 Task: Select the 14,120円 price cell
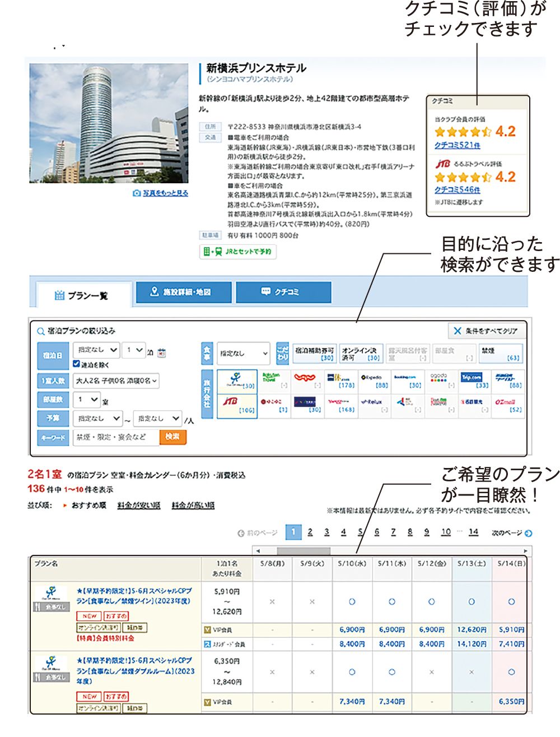coord(472,644)
